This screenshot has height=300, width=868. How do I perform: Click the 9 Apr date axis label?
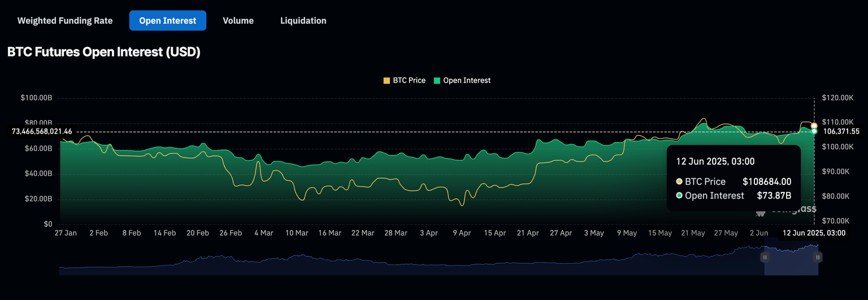[462, 233]
